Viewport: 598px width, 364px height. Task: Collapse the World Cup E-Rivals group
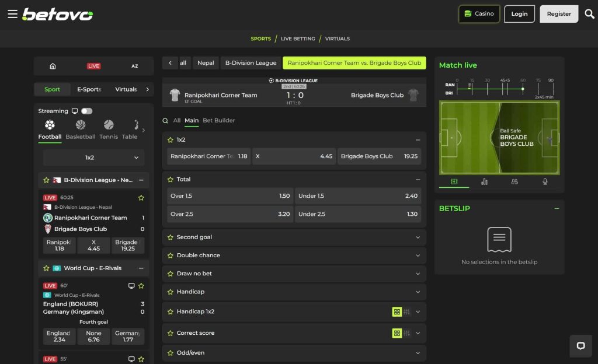tap(141, 268)
